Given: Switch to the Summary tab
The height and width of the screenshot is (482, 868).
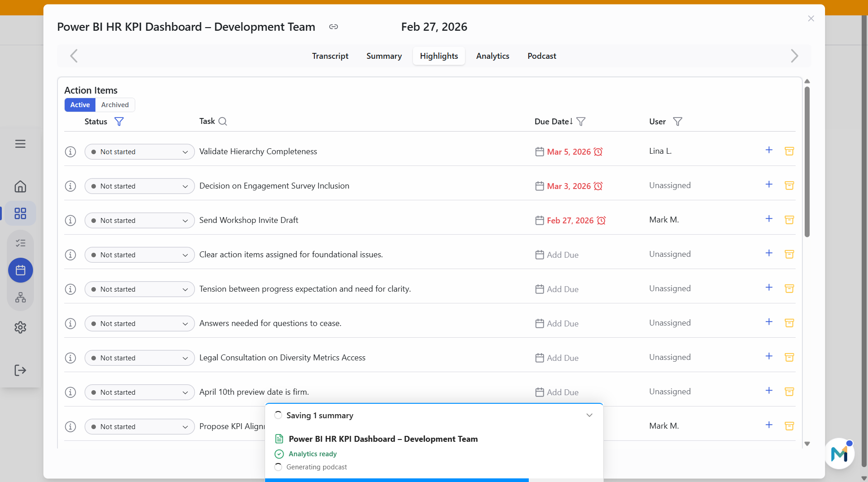Looking at the screenshot, I should tap(384, 56).
